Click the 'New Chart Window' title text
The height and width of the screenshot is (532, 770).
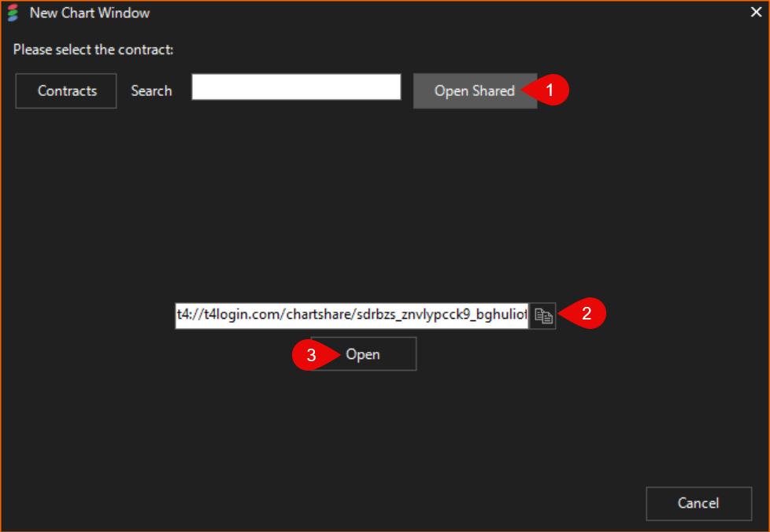point(89,13)
